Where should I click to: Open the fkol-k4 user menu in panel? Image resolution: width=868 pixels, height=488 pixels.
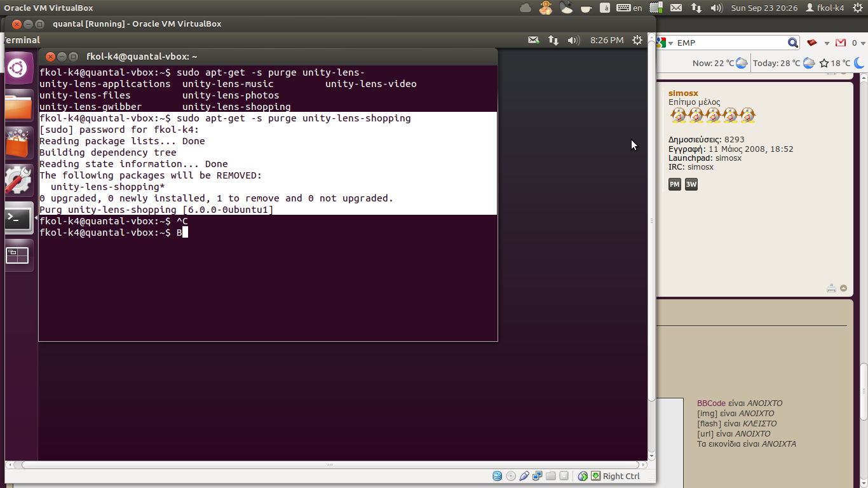coord(825,8)
